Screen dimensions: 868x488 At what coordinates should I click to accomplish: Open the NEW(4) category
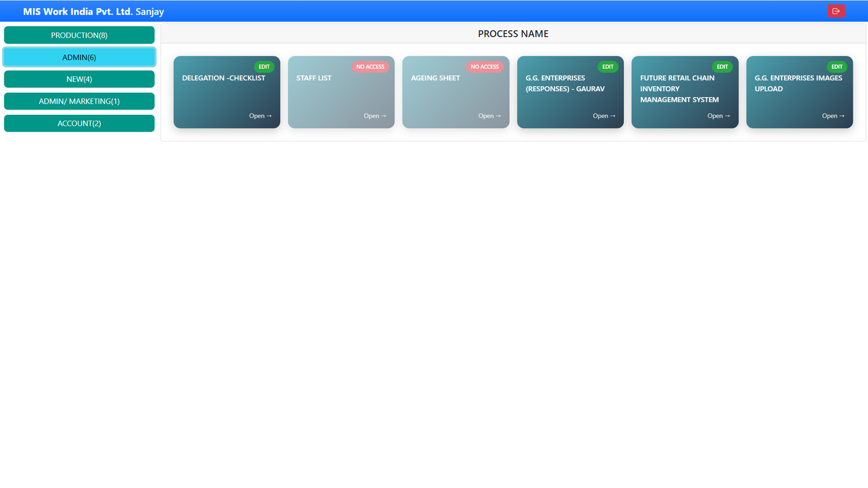point(79,79)
